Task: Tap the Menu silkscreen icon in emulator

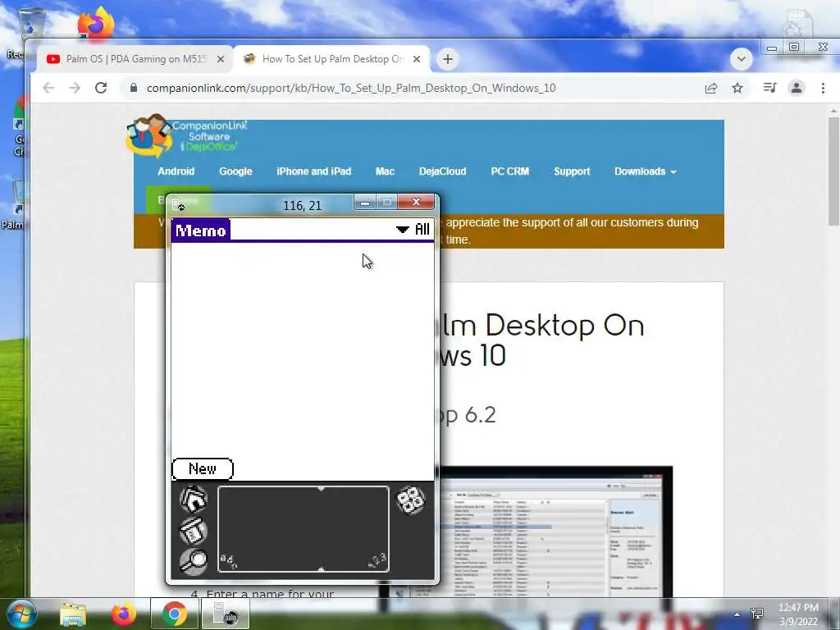Action: 194,531
